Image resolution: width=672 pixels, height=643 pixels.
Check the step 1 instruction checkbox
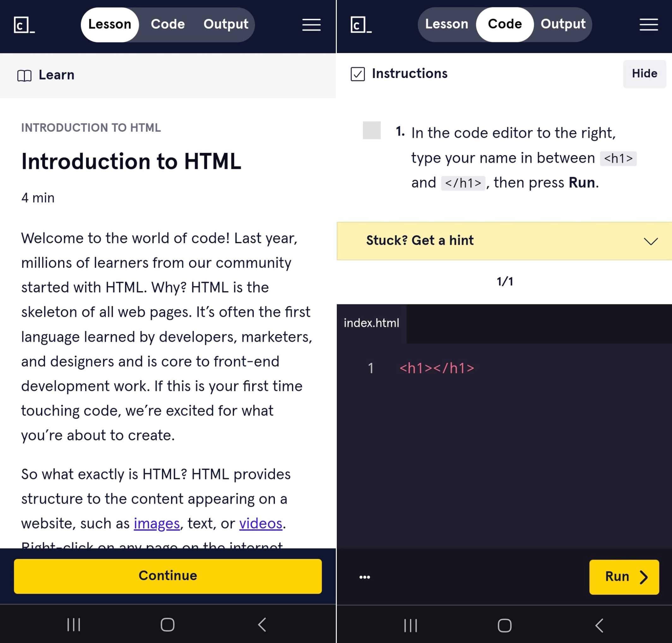372,130
